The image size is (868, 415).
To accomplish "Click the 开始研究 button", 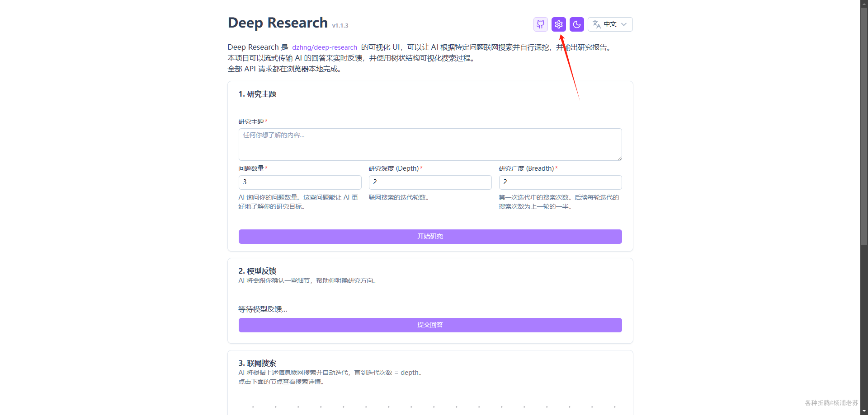I will pos(430,237).
